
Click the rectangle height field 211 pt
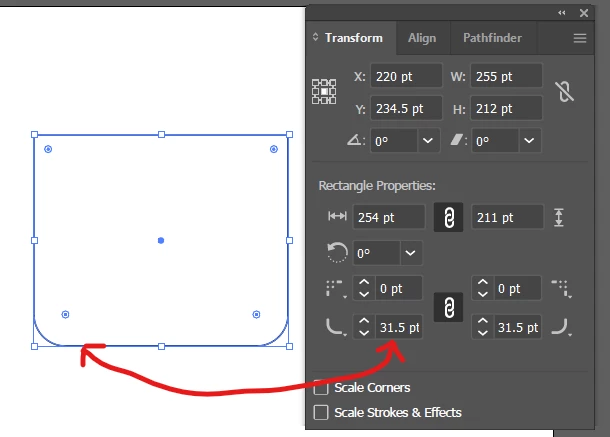click(507, 217)
